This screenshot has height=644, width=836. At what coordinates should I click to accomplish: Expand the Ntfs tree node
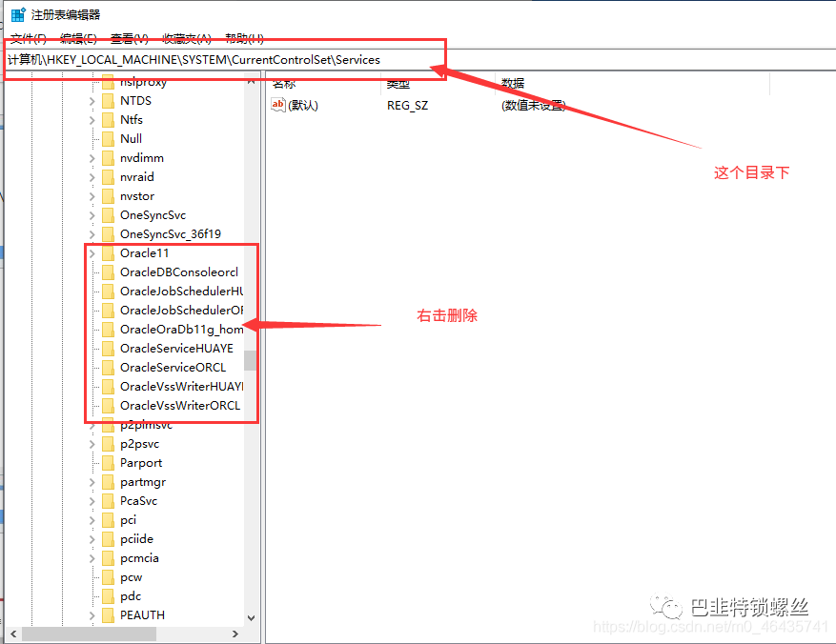click(x=92, y=120)
